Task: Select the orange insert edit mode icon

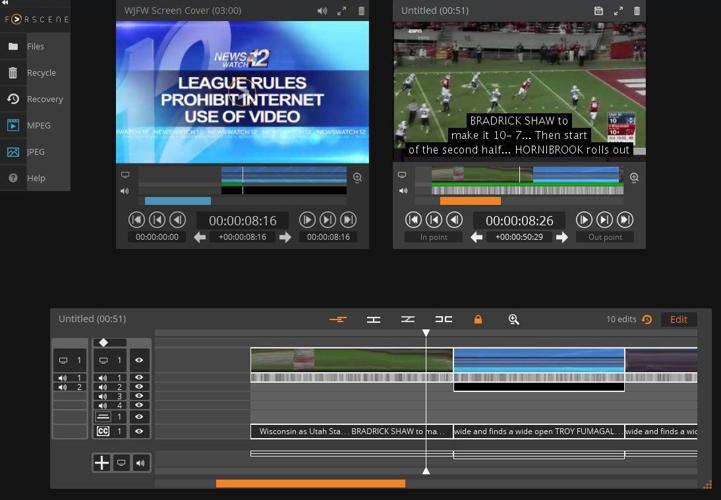Action: (338, 319)
